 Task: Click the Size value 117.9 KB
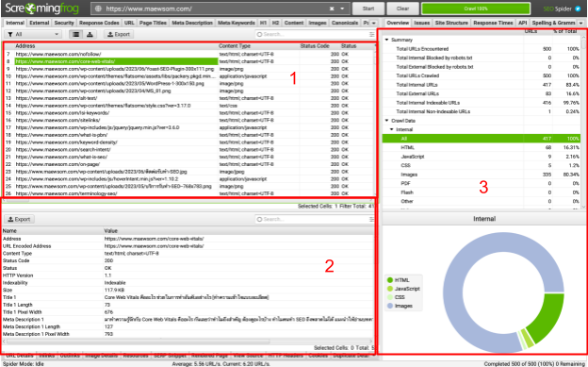coord(114,290)
